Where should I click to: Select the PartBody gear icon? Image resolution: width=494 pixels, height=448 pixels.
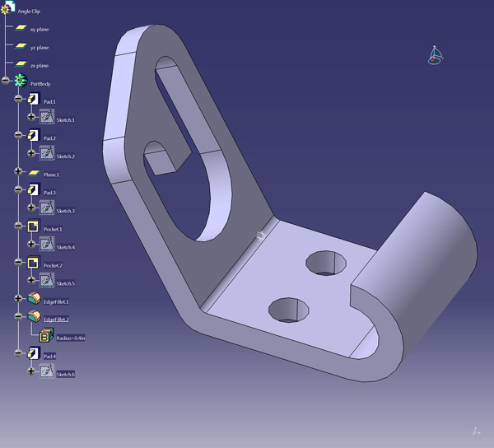coord(21,82)
